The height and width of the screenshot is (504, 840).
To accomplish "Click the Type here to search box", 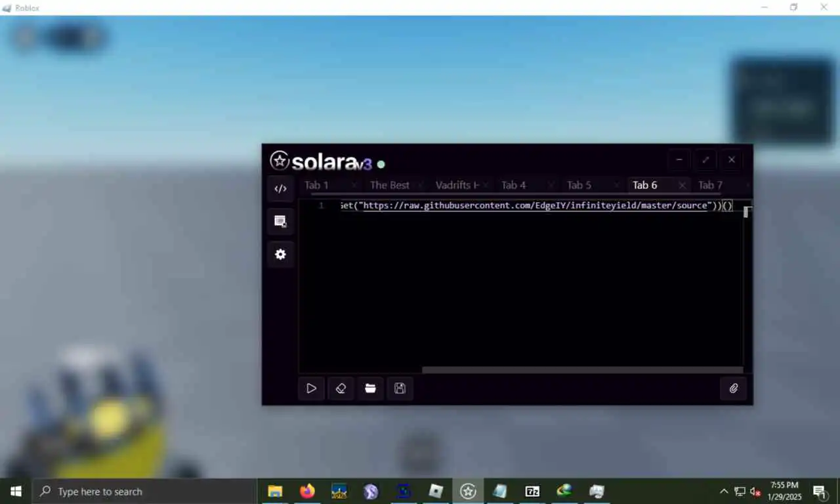I will pos(144,491).
